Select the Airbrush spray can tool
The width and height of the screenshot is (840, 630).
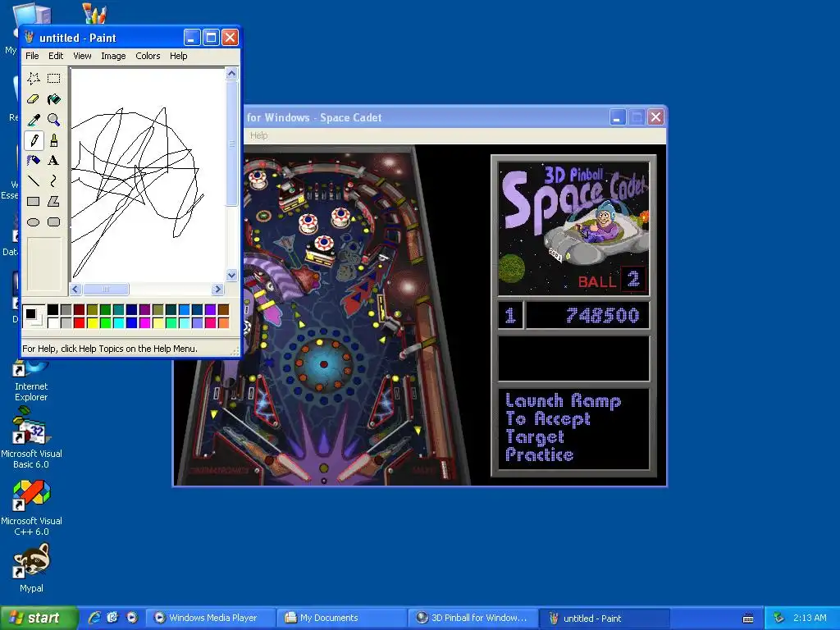click(33, 161)
